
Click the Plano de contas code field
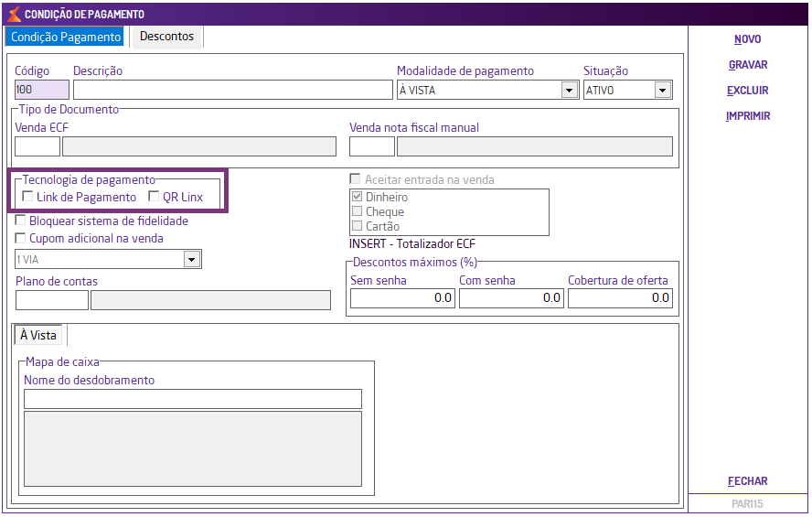click(x=52, y=300)
